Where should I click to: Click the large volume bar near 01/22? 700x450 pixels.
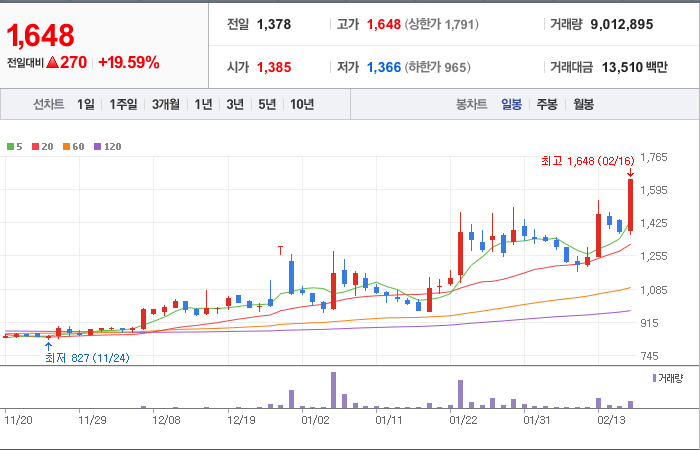pyautogui.click(x=460, y=394)
